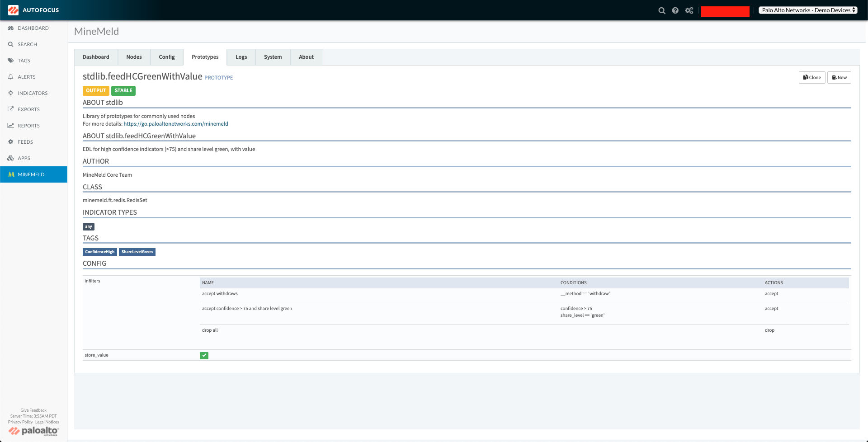This screenshot has height=442, width=868.
Task: Click the Clone prototype button
Action: 812,77
